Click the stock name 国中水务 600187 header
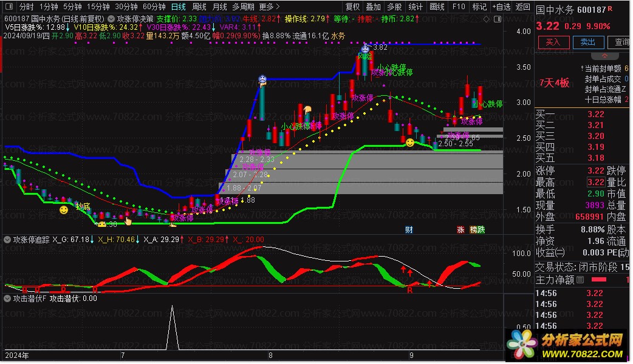The width and height of the screenshot is (633, 364). pos(570,10)
